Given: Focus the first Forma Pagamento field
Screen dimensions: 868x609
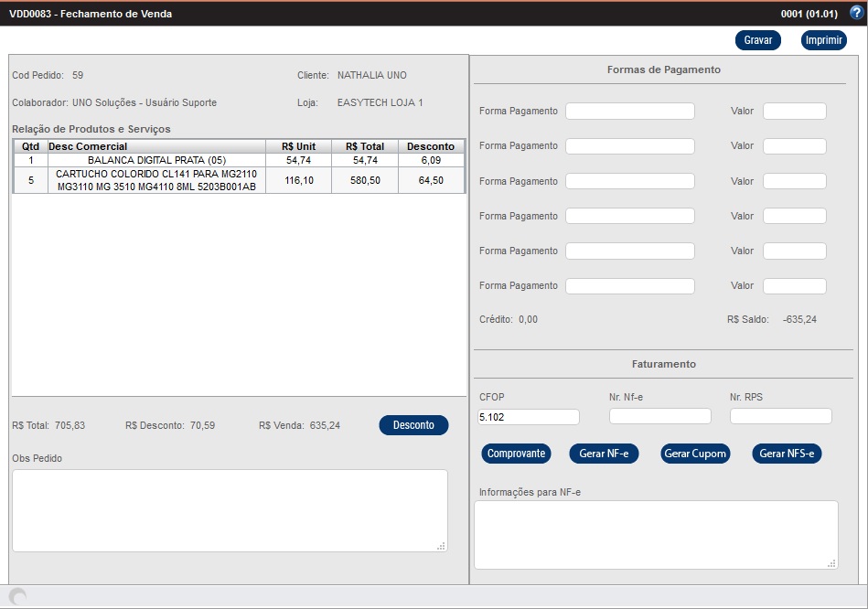Looking at the screenshot, I should pyautogui.click(x=629, y=112).
